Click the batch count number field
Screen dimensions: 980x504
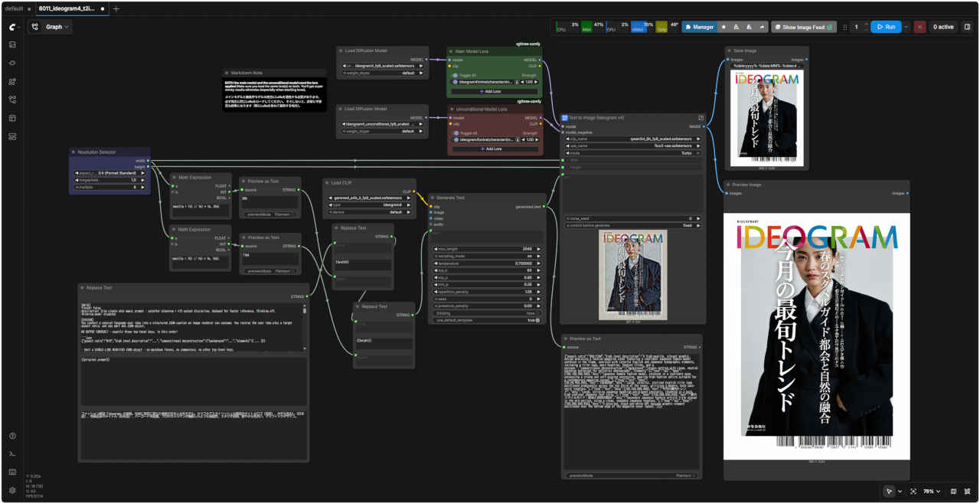tap(856, 27)
